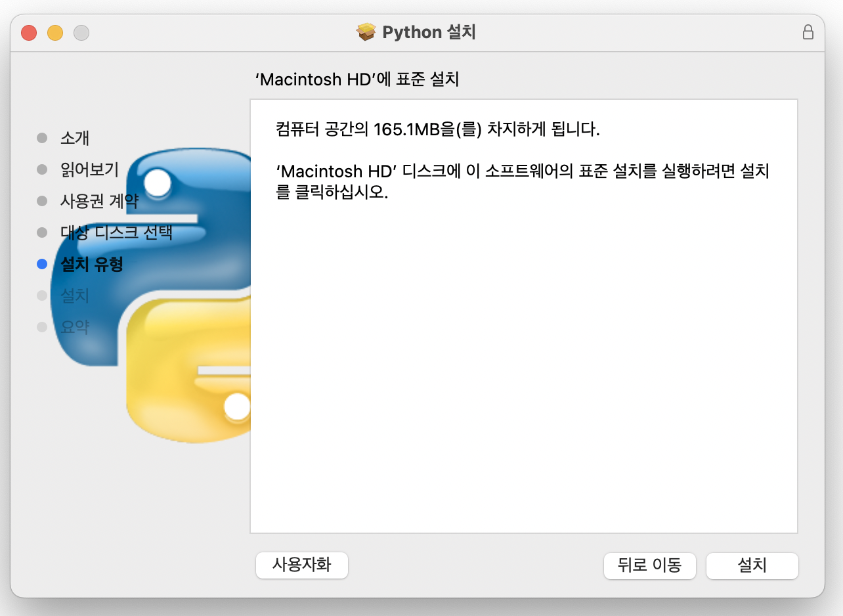Select the 대상 디스크 선택 step

pos(116,232)
